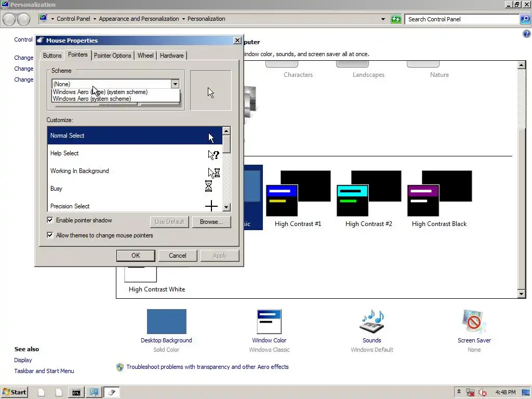Go back with the Back arrow button
The width and height of the screenshot is (532, 399).
coord(9,19)
